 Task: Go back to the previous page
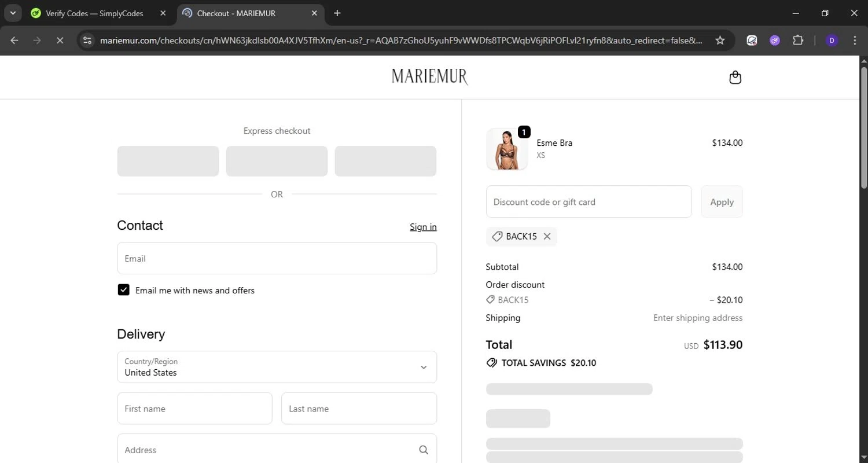(14, 40)
